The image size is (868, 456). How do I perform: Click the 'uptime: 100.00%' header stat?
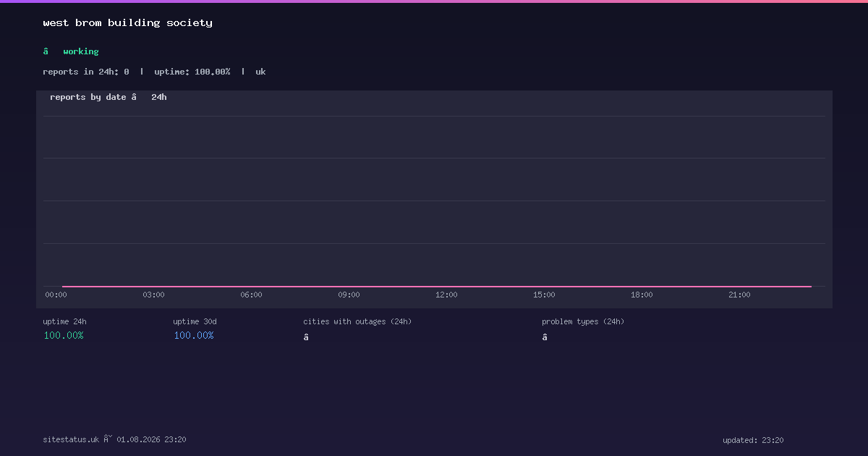(192, 72)
